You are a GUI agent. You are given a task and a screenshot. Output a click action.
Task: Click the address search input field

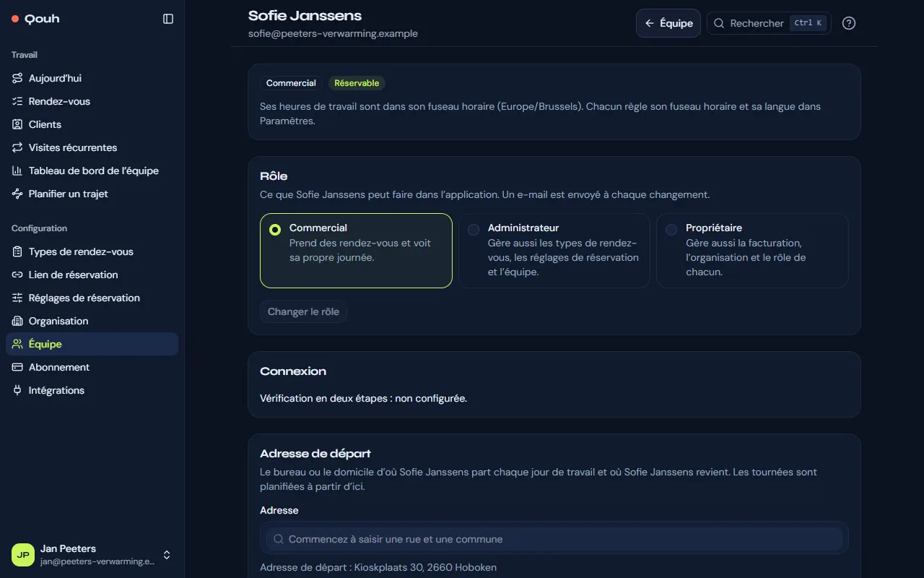[x=554, y=539]
